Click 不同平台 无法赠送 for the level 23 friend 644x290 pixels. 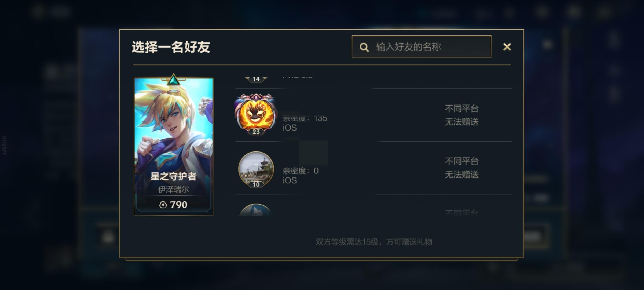[x=462, y=115]
